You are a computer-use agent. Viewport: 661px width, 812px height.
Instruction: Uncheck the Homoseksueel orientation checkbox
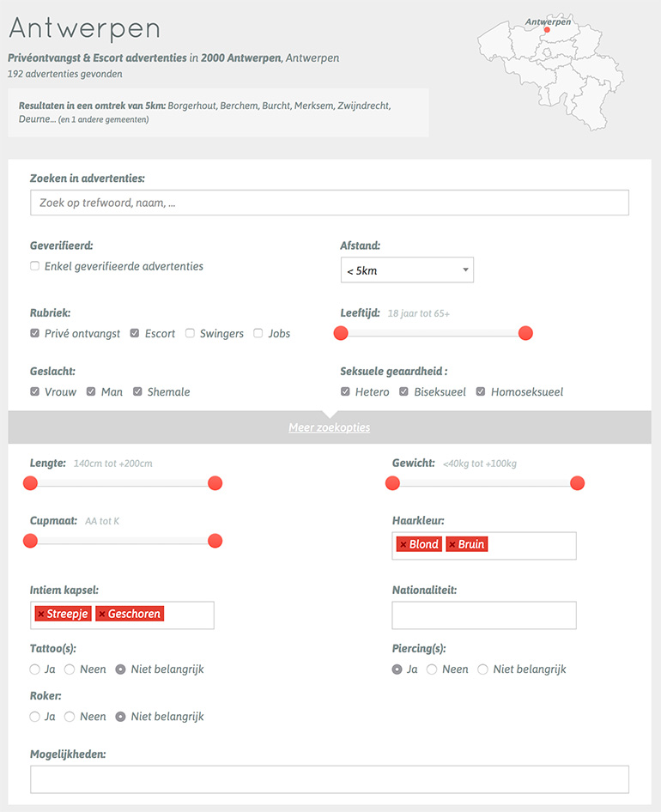[481, 391]
